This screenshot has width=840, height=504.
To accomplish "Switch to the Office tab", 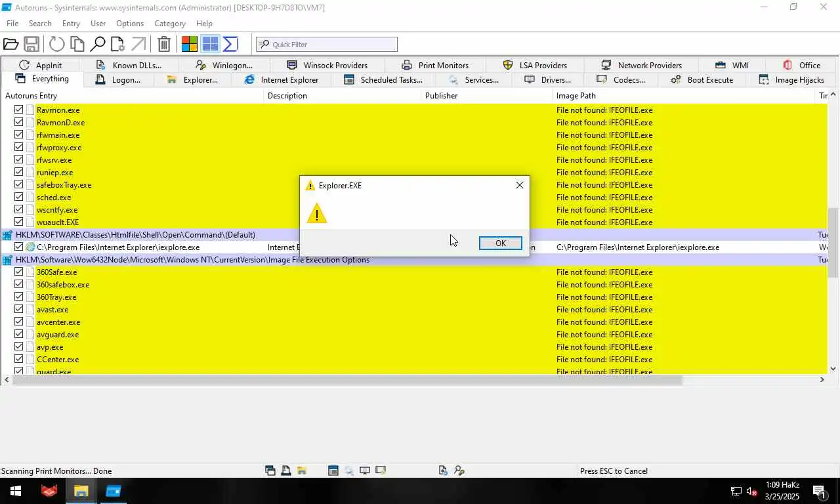I will tap(801, 65).
